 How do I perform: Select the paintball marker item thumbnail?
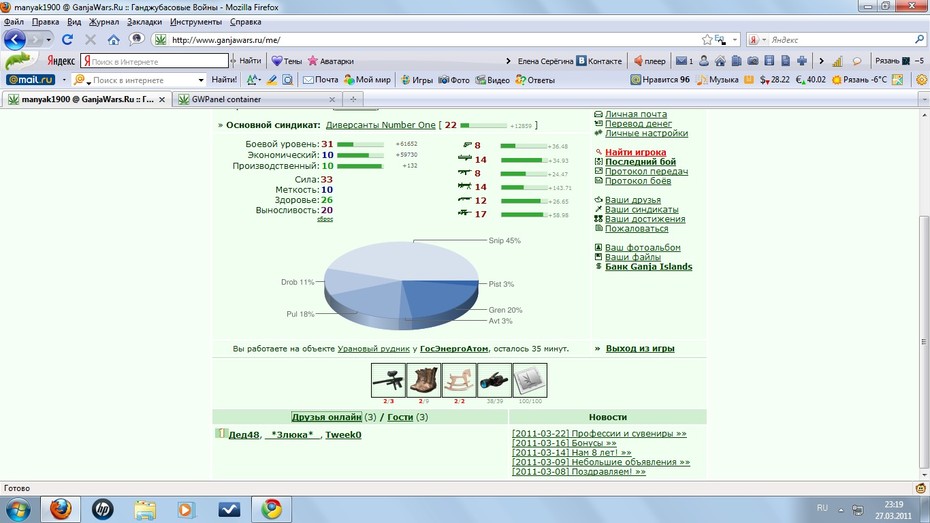[x=388, y=380]
